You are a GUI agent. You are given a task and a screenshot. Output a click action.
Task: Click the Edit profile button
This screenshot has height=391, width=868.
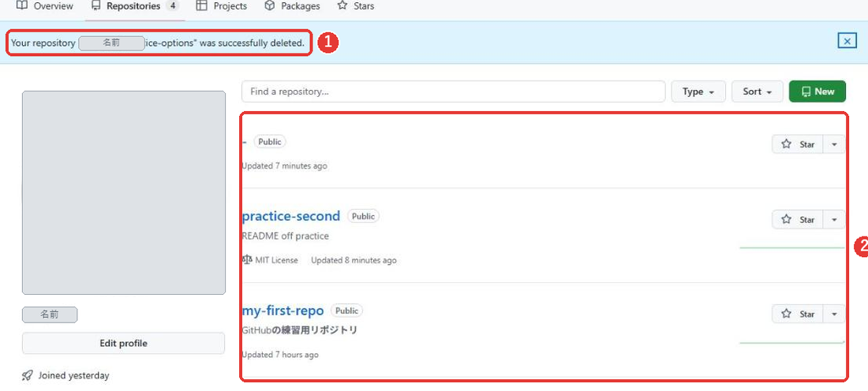123,343
